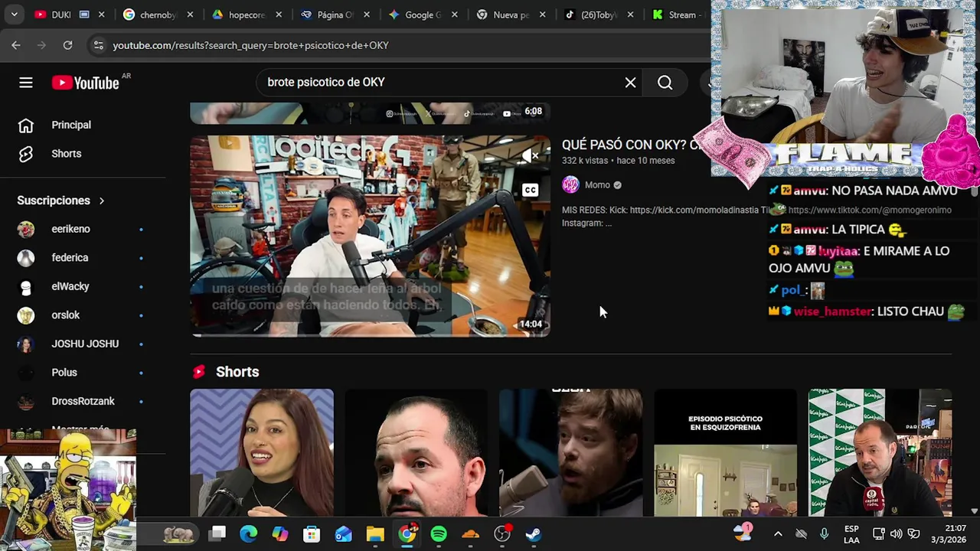This screenshot has width=980, height=551.
Task: Close the chernobyl tab
Action: [190, 15]
